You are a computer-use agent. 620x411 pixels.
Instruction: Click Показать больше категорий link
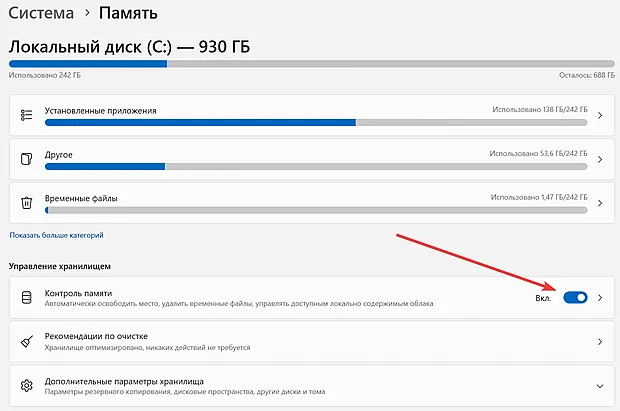click(x=57, y=235)
